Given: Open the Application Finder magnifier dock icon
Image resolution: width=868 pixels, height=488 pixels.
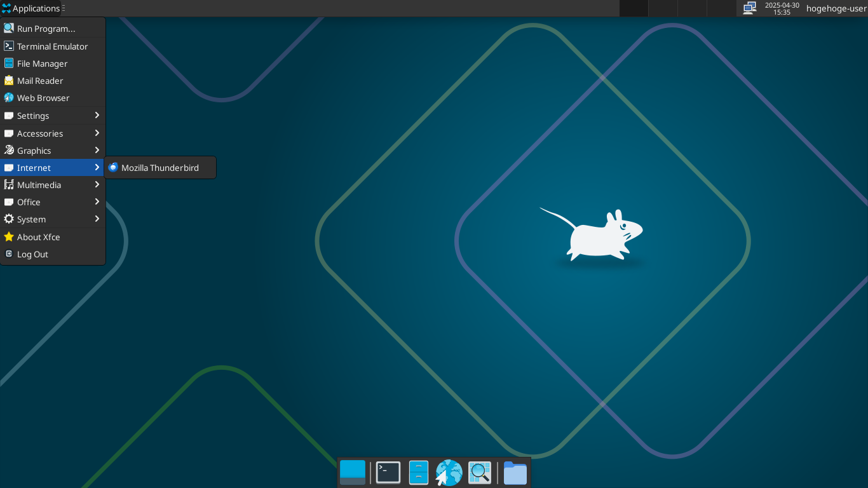Looking at the screenshot, I should click(480, 473).
